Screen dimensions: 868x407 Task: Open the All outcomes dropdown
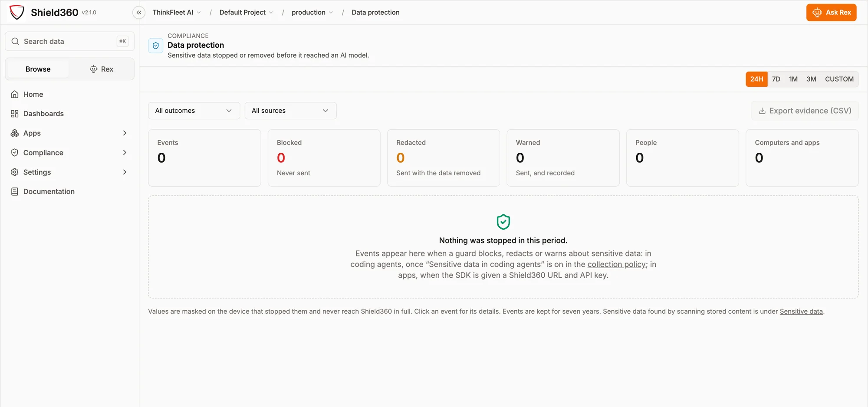click(x=194, y=111)
